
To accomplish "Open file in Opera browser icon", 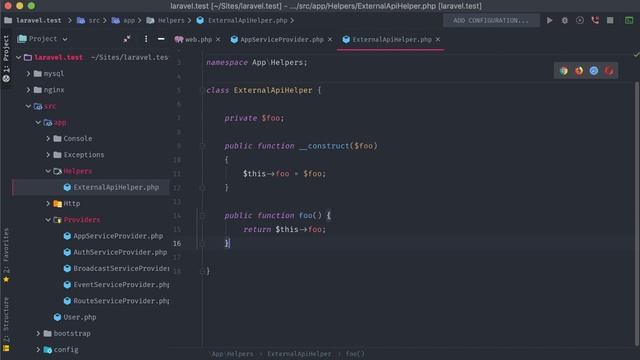I will tap(609, 71).
